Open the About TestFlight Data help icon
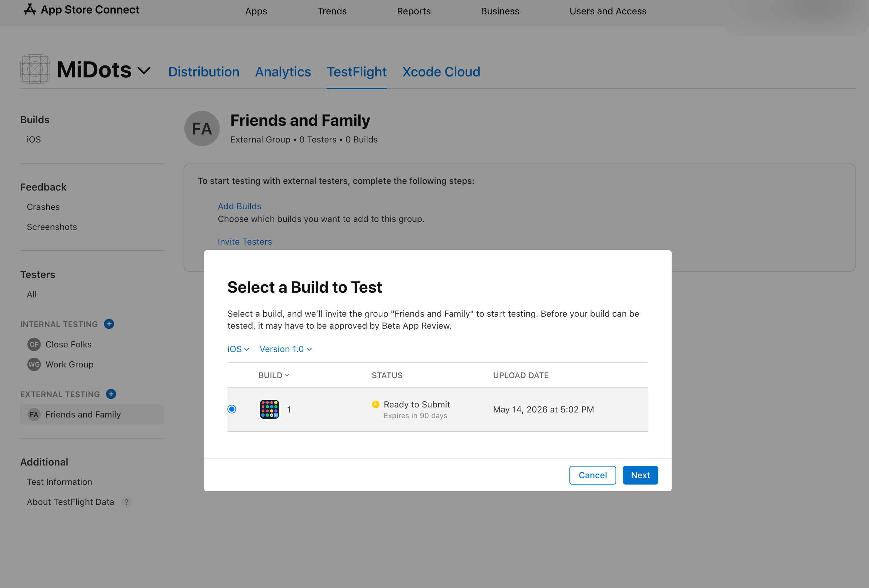Image resolution: width=869 pixels, height=588 pixels. (127, 502)
